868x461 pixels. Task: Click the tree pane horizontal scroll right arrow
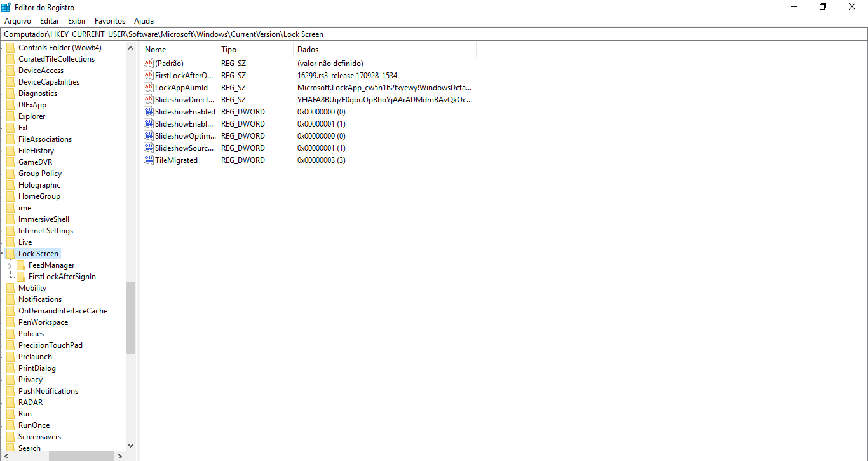pos(120,456)
